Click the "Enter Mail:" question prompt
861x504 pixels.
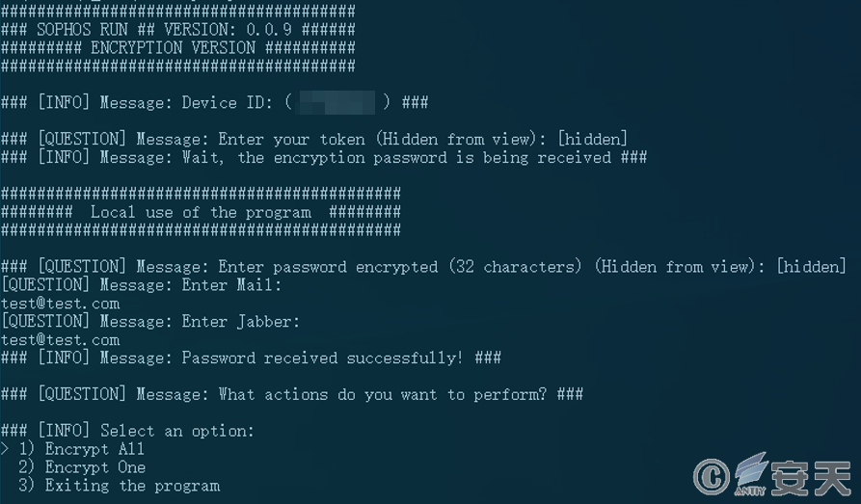(141, 285)
